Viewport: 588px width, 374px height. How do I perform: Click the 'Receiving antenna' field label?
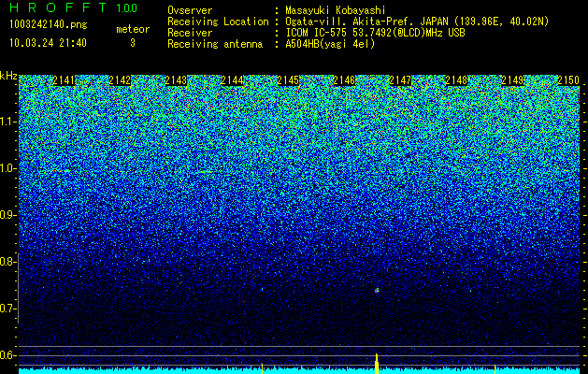215,44
